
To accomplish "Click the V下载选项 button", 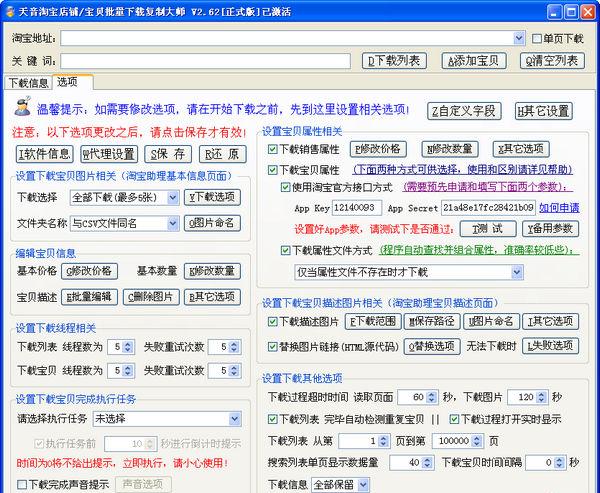I will (212, 198).
